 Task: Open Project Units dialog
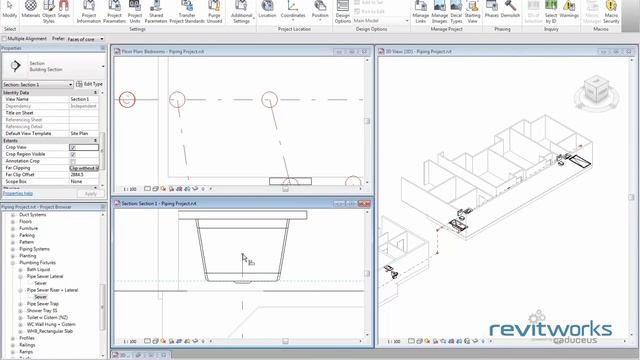135,12
